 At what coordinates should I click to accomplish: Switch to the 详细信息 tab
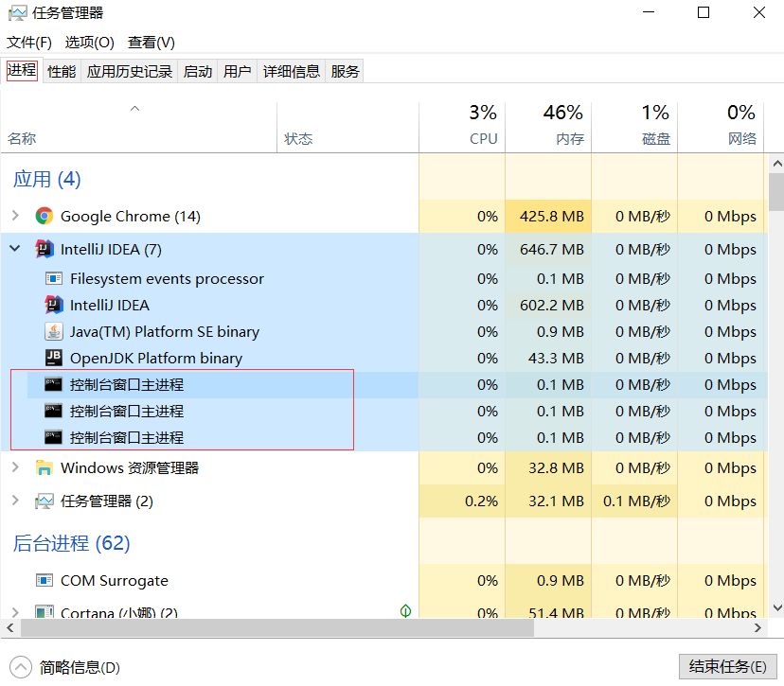292,72
